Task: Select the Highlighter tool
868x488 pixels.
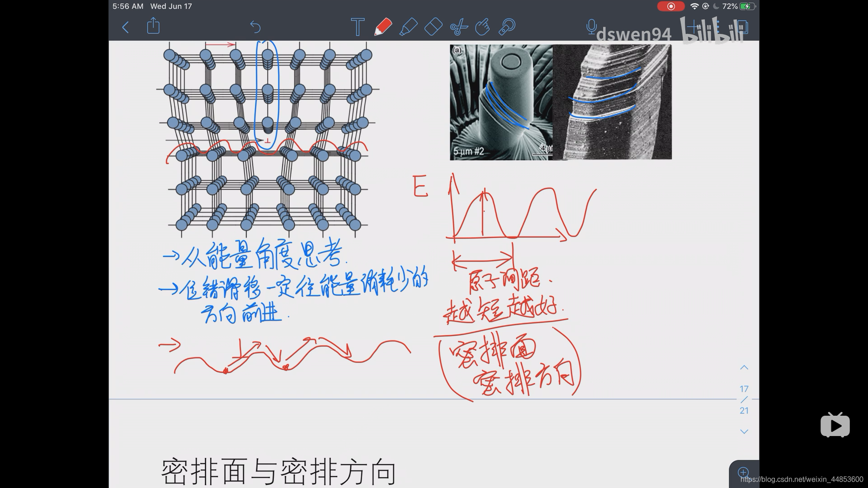Action: pos(408,27)
